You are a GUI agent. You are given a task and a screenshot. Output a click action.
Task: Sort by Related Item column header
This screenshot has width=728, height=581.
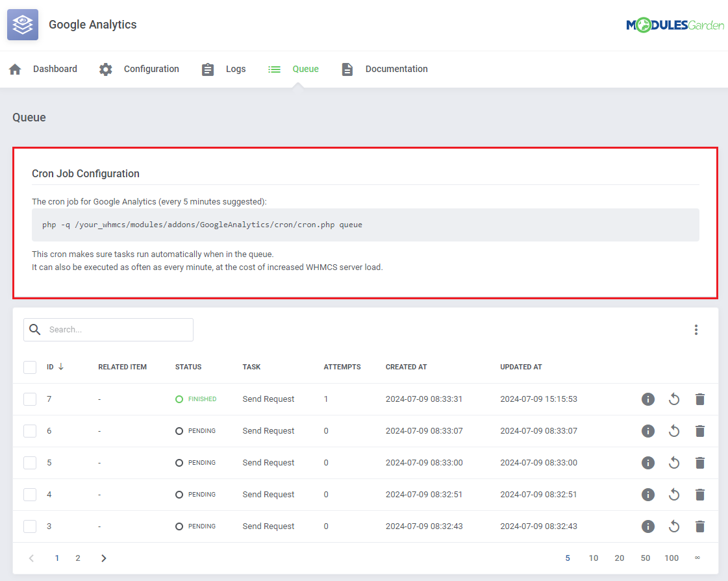pyautogui.click(x=123, y=367)
